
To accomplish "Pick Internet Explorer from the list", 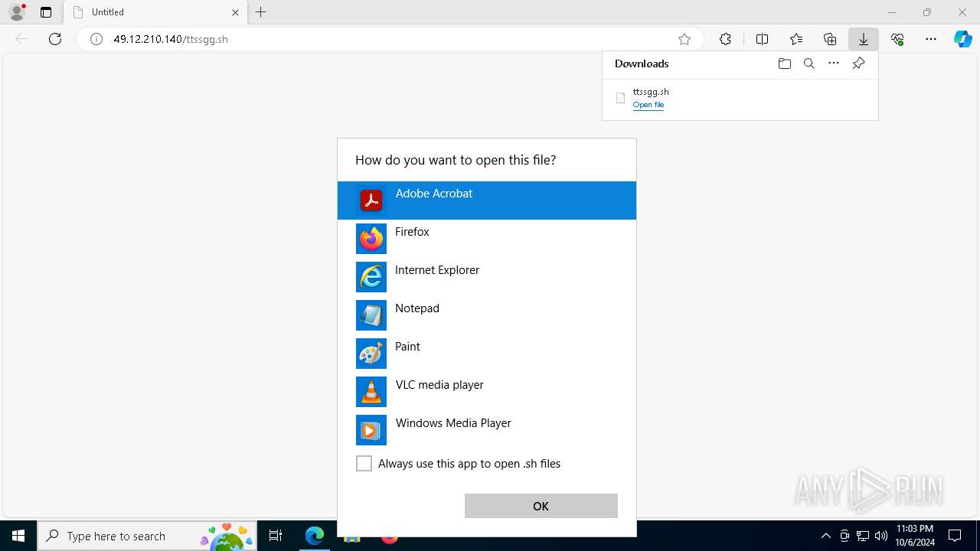I will [486, 277].
